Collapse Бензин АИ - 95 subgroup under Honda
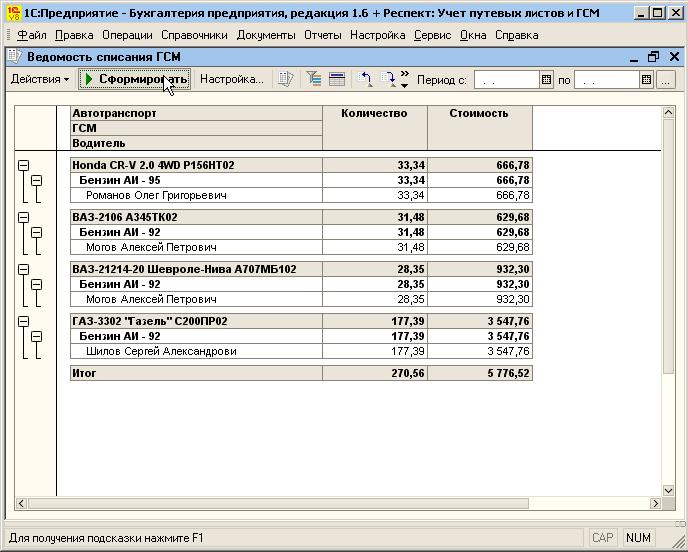 [37, 180]
